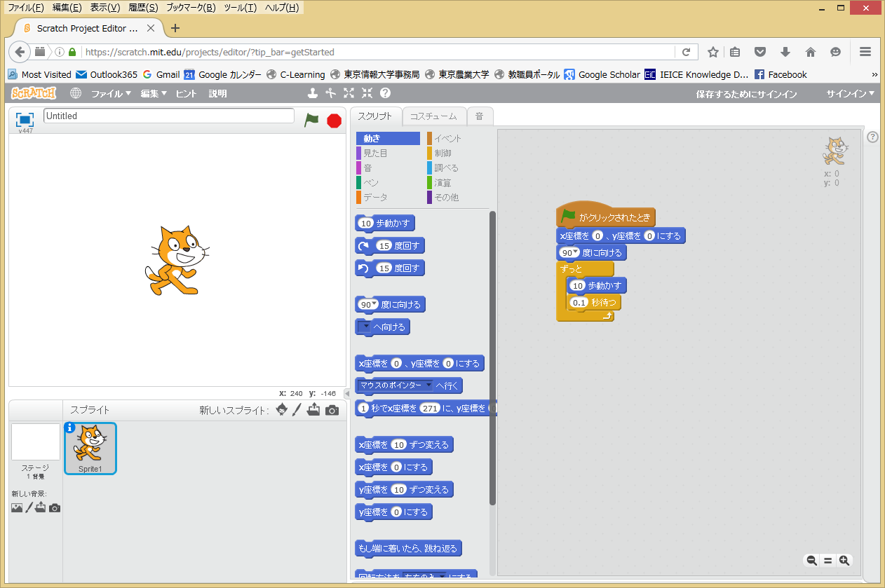Open Sprite1 info via the blue i icon
This screenshot has height=588, width=885.
click(x=69, y=428)
